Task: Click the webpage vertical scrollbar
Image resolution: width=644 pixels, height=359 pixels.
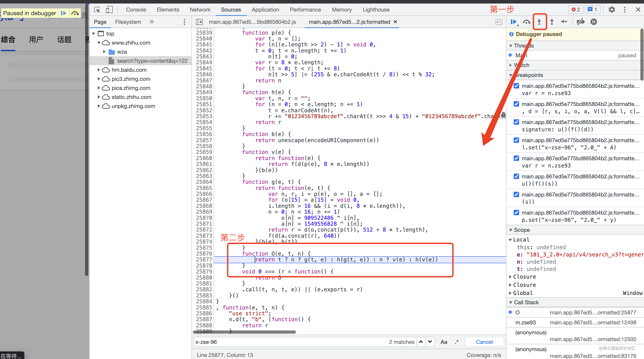Action: [x=87, y=140]
